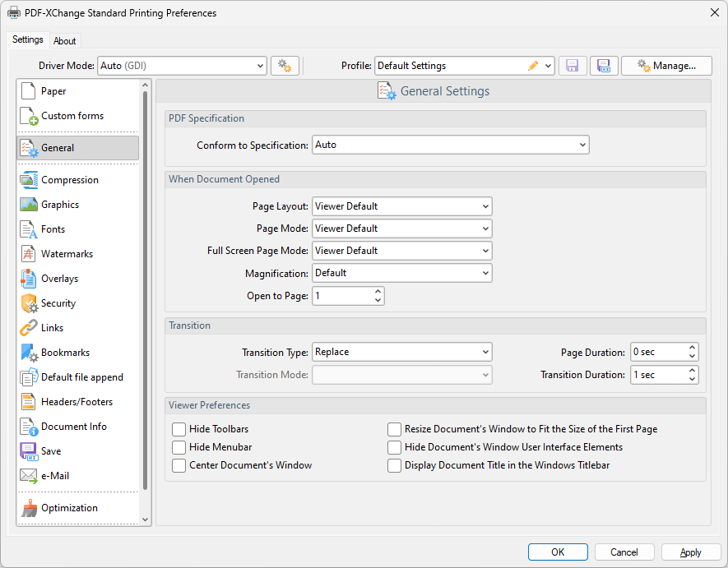The height and width of the screenshot is (568, 728).
Task: Open the Page Layout dropdown
Action: coord(401,206)
